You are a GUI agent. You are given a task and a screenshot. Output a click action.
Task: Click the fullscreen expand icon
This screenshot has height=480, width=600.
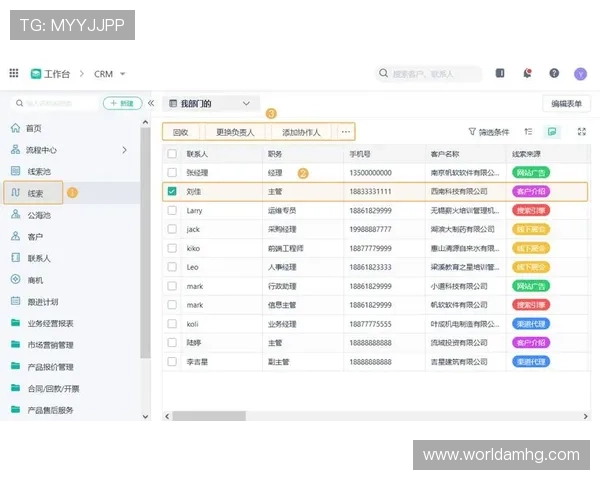tap(582, 132)
